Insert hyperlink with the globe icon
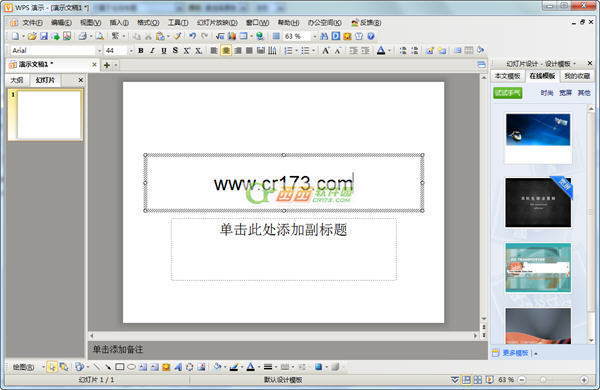This screenshot has height=390, width=600. point(260,36)
